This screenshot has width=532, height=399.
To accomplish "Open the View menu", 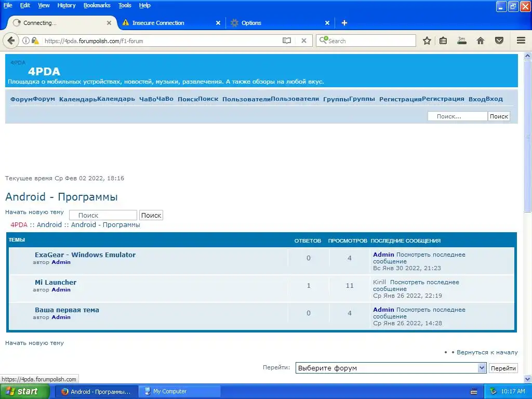I will [x=44, y=5].
